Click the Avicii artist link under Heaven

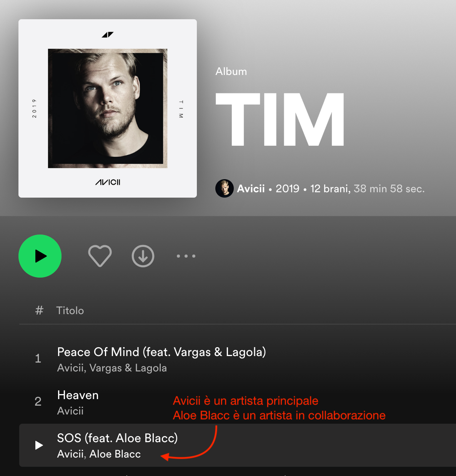coord(70,411)
